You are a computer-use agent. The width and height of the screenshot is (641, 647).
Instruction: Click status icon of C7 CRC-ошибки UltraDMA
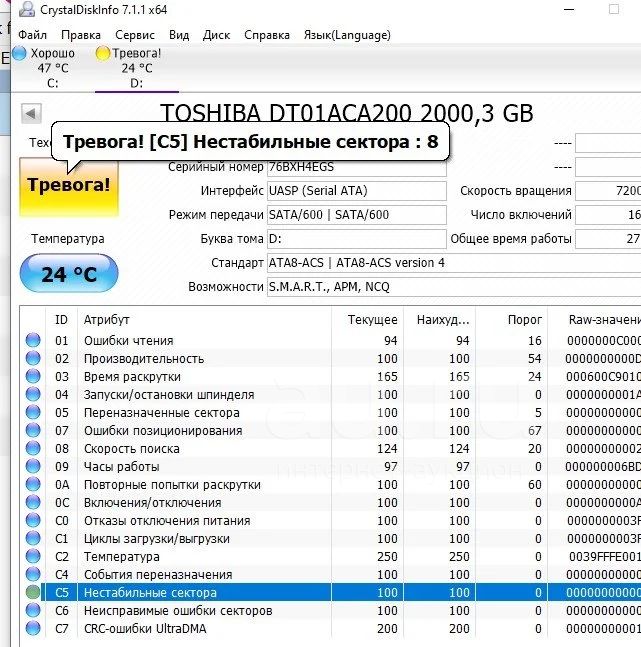[x=33, y=628]
